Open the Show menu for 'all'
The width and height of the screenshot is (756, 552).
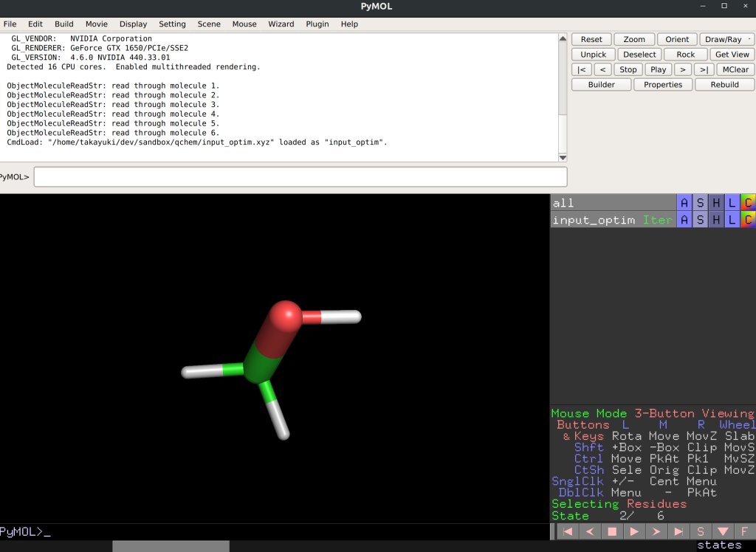[700, 203]
